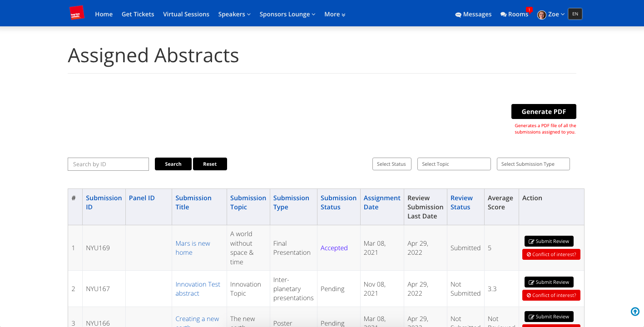644x327 pixels.
Task: Sort by Submission ID column
Action: click(x=104, y=203)
